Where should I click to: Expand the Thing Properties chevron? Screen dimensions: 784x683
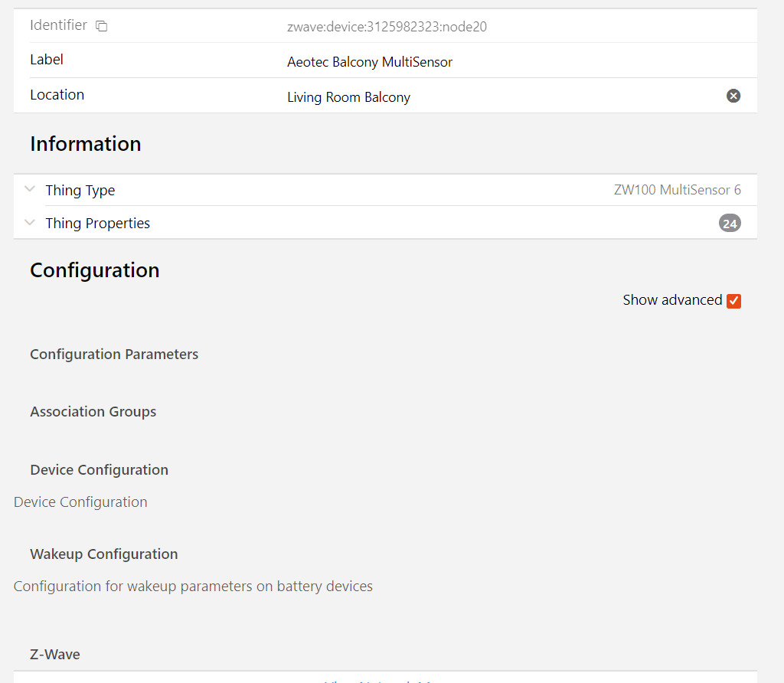[30, 223]
